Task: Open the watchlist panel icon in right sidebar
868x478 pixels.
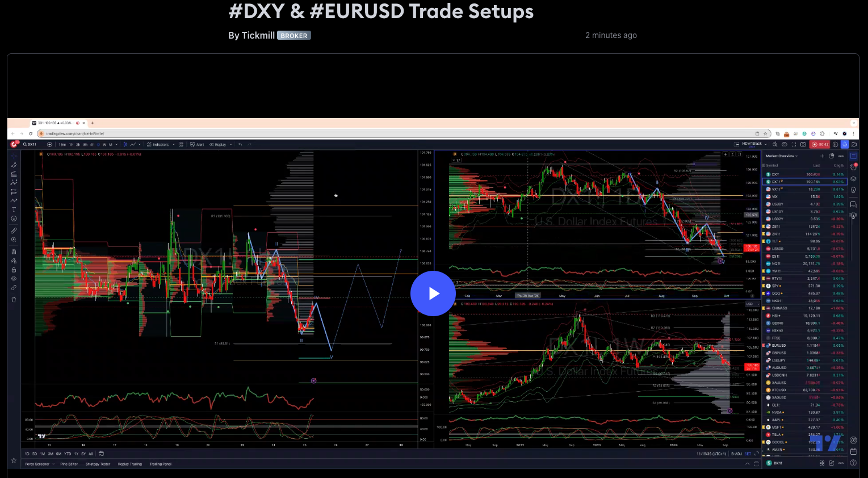Action: 853,156
